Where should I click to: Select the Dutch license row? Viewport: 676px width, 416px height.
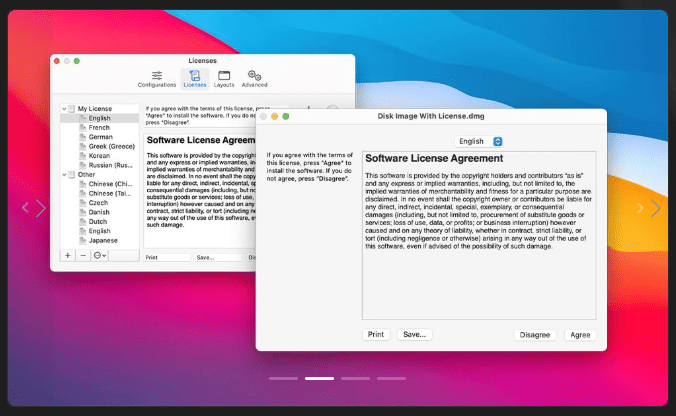[x=100, y=222]
